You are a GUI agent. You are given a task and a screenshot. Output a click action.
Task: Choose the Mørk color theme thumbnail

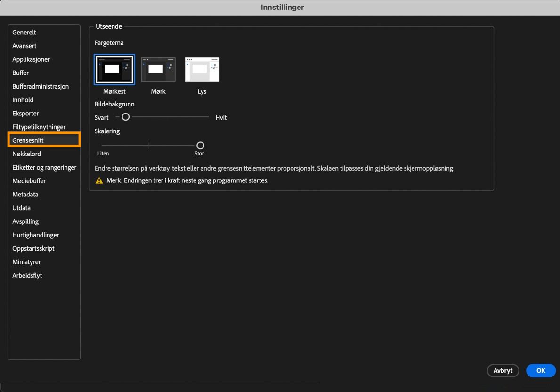(158, 69)
